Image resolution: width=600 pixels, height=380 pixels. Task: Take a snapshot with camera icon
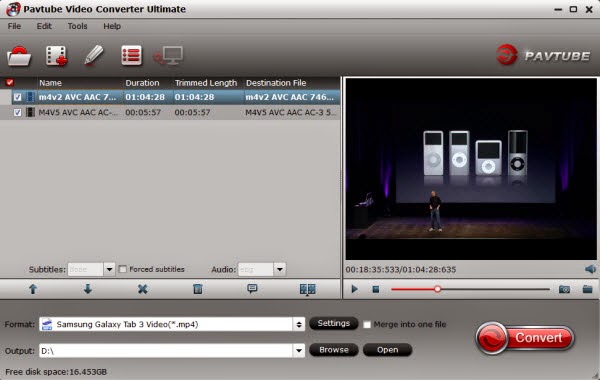[x=564, y=289]
